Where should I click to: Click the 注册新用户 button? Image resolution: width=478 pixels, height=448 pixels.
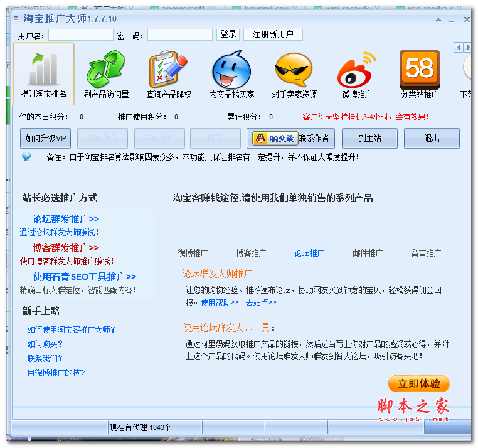273,35
